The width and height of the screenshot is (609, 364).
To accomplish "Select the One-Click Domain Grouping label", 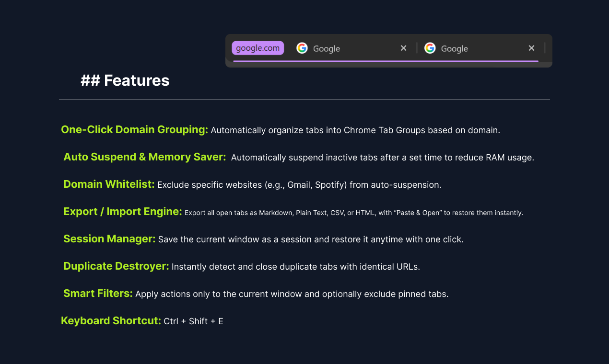I will 135,130.
